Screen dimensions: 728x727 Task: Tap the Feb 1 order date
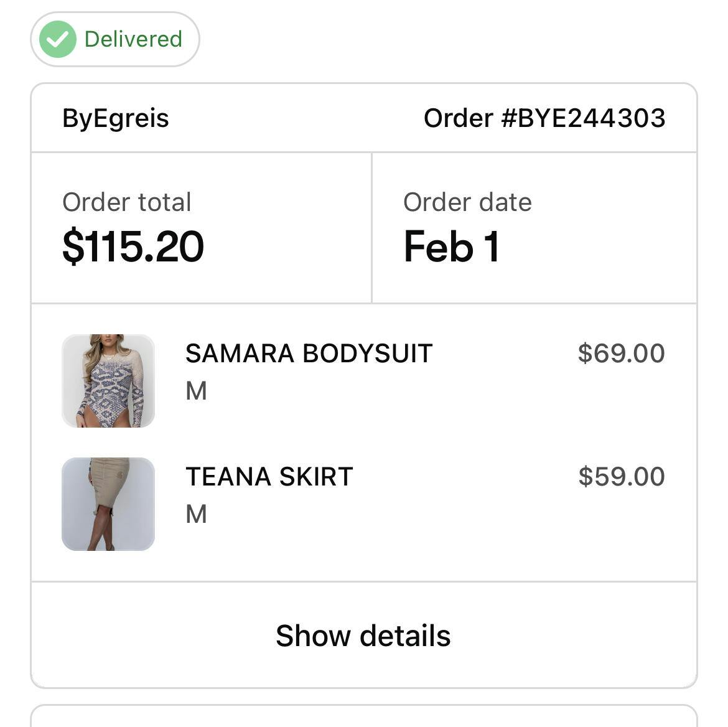point(452,246)
